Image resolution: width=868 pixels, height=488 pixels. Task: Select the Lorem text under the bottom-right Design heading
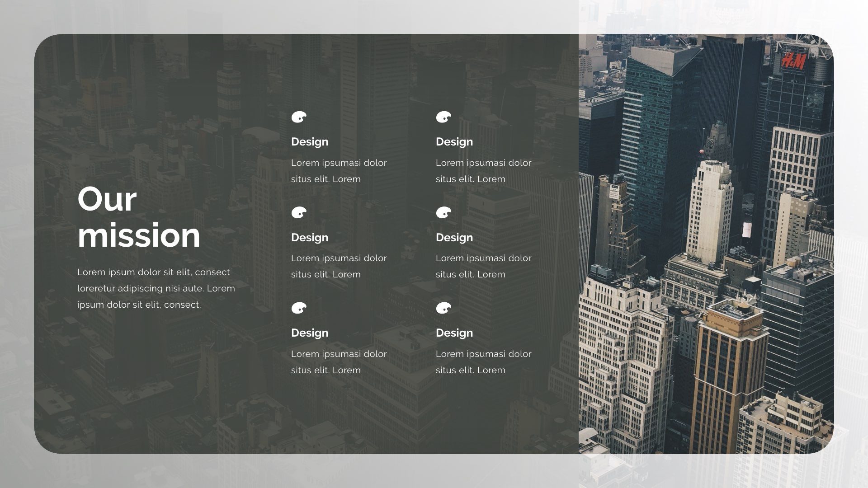pyautogui.click(x=484, y=362)
